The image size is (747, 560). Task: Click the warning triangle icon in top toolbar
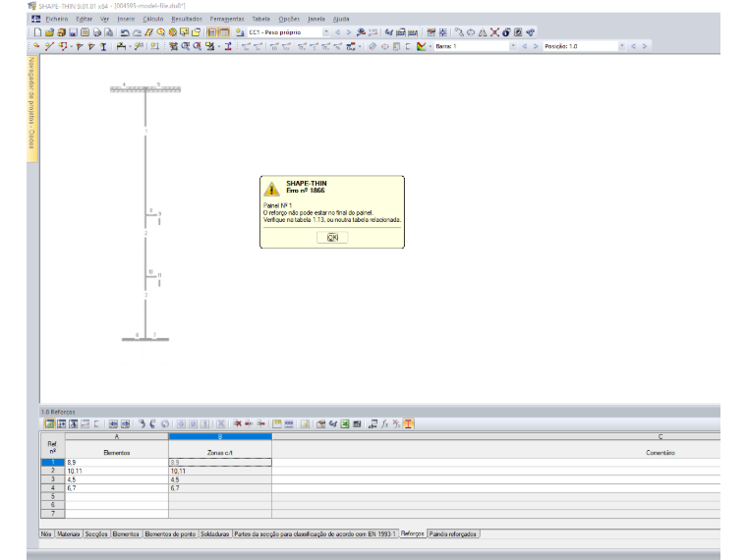click(483, 32)
